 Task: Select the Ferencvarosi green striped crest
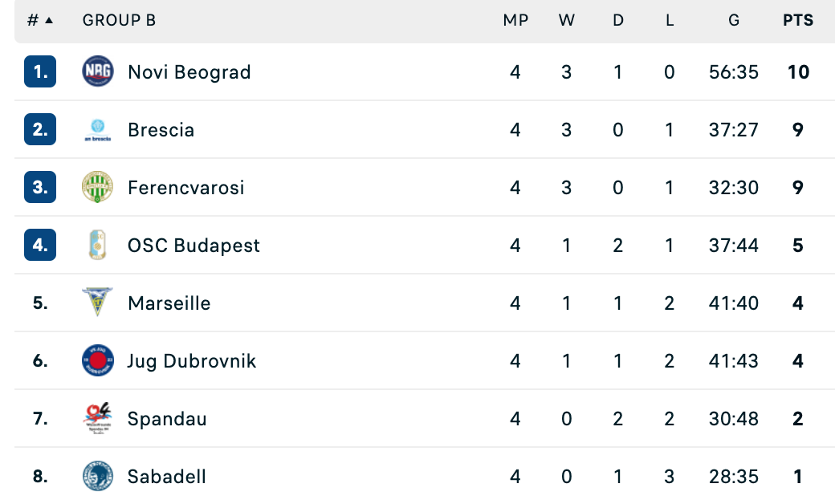[97, 187]
